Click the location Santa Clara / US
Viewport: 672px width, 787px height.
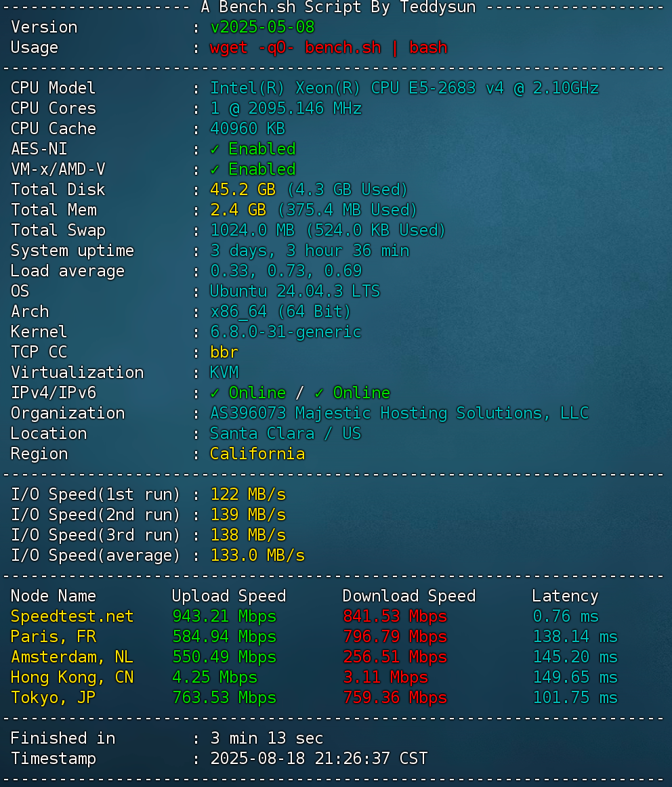[286, 433]
